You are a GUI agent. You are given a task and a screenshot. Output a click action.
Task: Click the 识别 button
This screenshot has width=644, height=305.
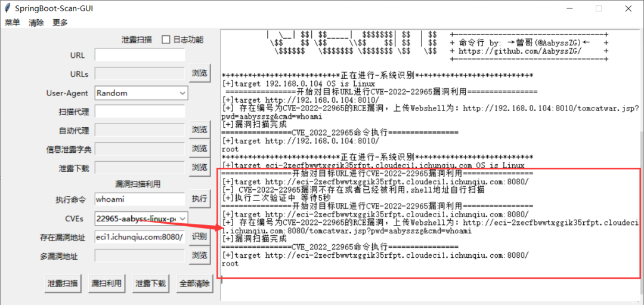coord(200,237)
